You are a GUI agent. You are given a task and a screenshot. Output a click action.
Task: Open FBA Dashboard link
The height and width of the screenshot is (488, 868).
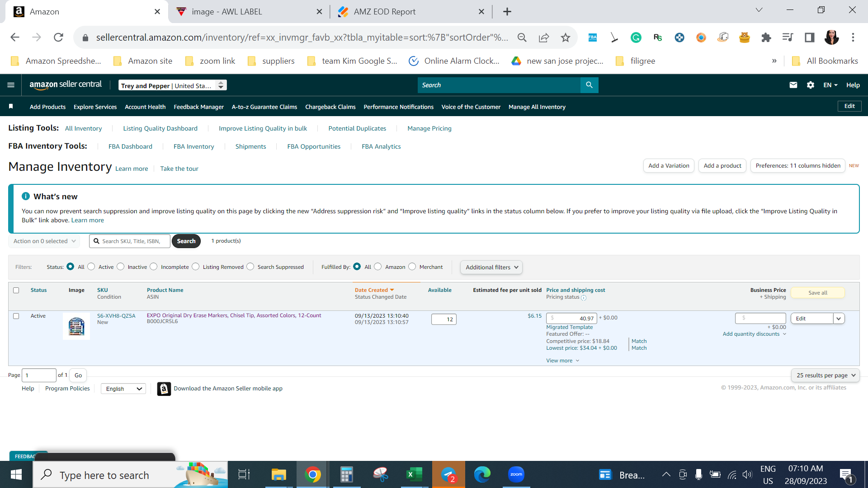click(x=130, y=146)
